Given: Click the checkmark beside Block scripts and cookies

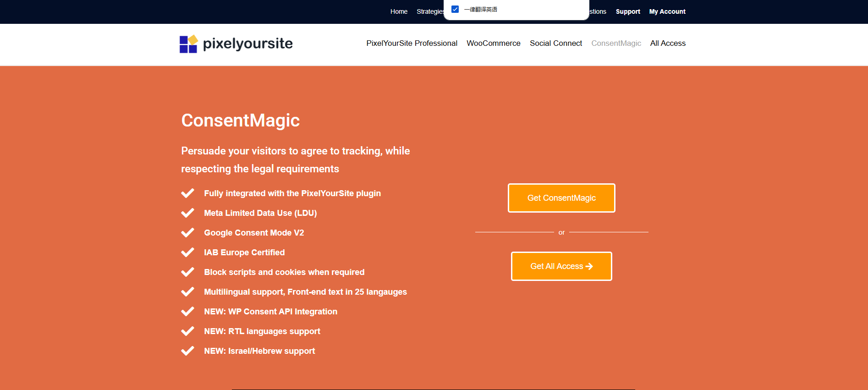Looking at the screenshot, I should point(187,272).
